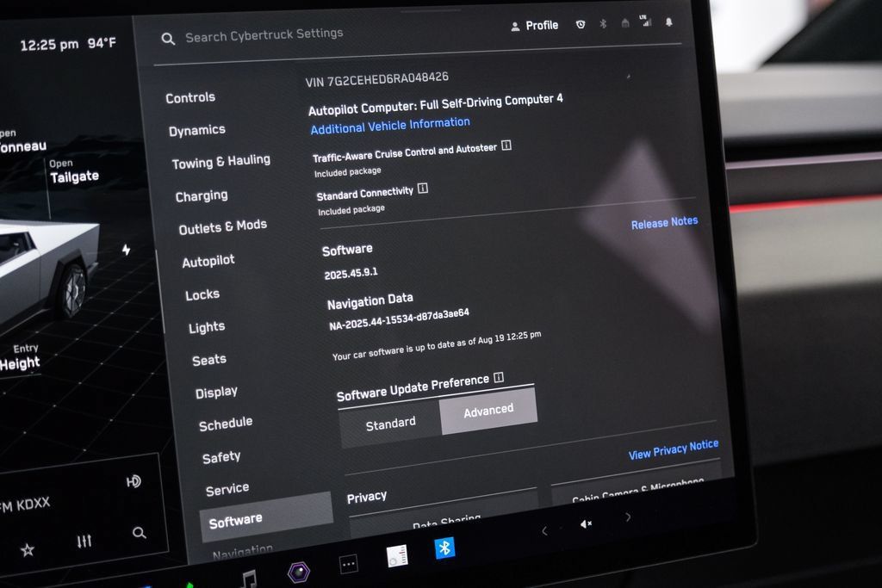The height and width of the screenshot is (588, 882).
Task: Open audio equalizer sliders icon
Action: 84,542
